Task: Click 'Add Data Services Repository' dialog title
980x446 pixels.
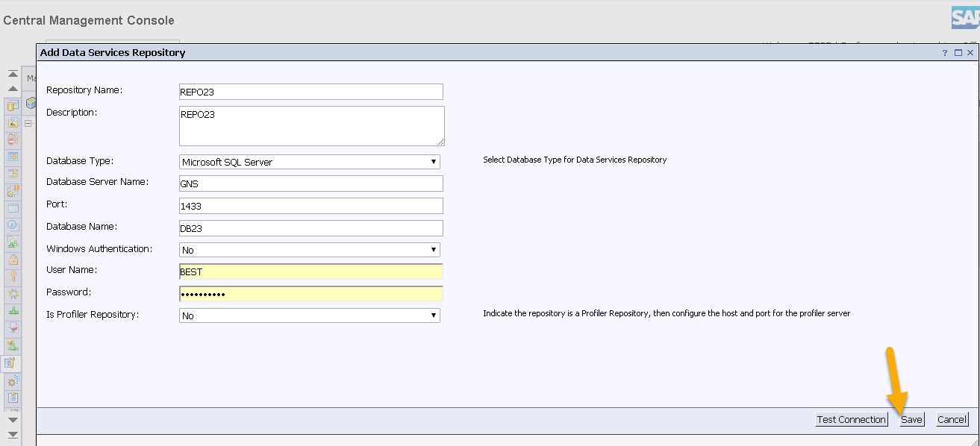Action: (113, 53)
